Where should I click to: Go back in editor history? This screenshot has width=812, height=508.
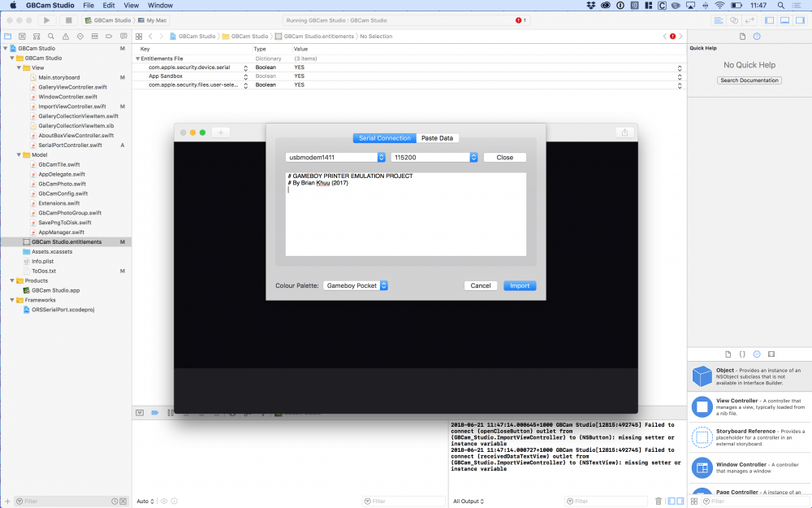point(151,37)
